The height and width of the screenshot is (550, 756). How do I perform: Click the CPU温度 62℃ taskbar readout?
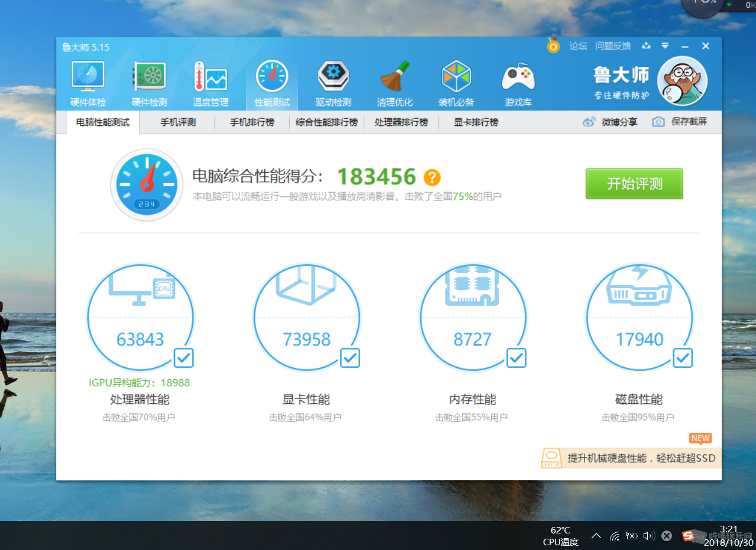(560, 536)
